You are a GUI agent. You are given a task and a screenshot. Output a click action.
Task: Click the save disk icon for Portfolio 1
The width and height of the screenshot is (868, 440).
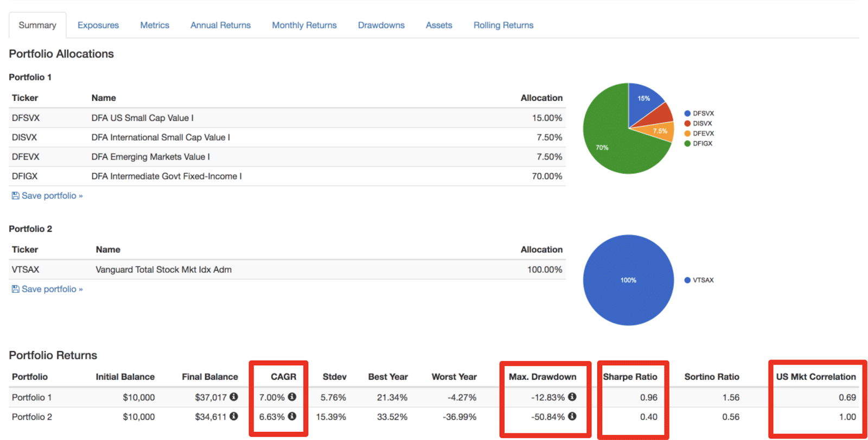click(x=15, y=195)
